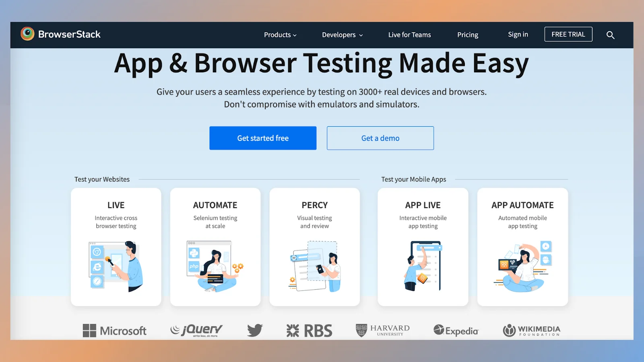Click the RBS logo
This screenshot has width=644, height=362.
coord(309,331)
